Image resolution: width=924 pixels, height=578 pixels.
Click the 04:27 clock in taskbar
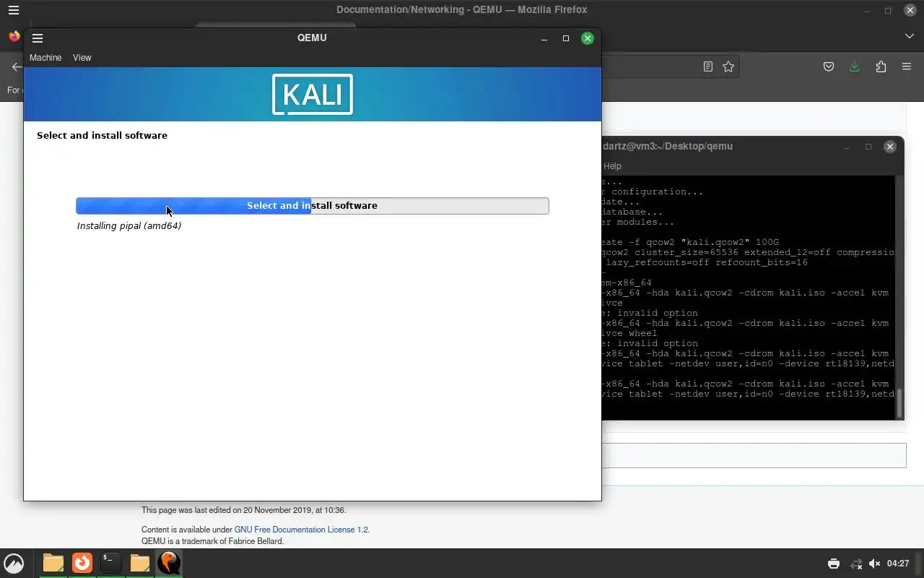[898, 564]
